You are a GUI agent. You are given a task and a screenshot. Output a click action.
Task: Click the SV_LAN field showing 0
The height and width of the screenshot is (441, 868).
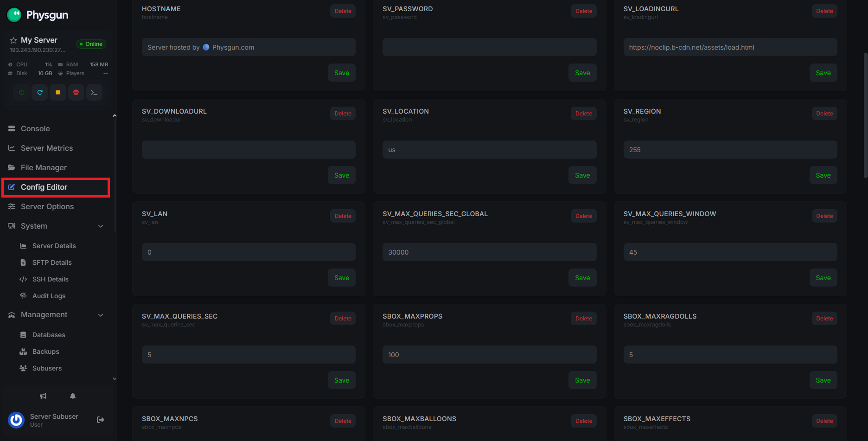click(x=249, y=252)
